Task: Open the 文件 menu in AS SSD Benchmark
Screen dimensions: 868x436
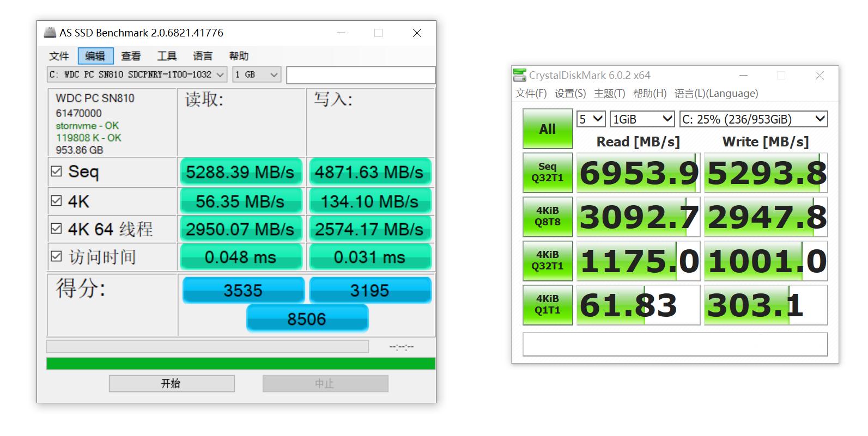Action: (x=59, y=56)
